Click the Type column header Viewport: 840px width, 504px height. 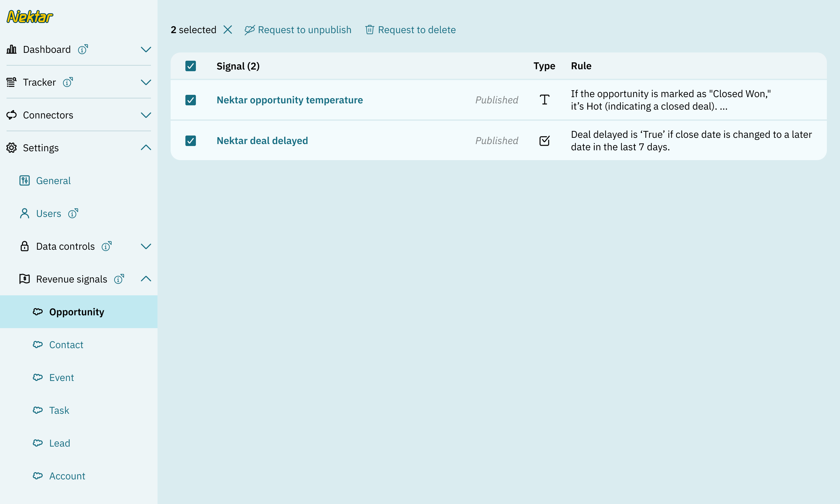point(544,66)
